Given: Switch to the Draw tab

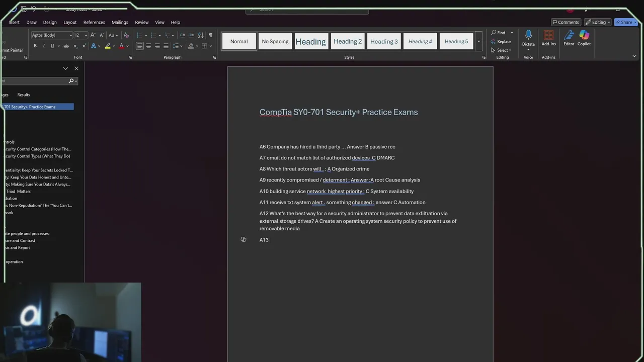Looking at the screenshot, I should tap(31, 22).
